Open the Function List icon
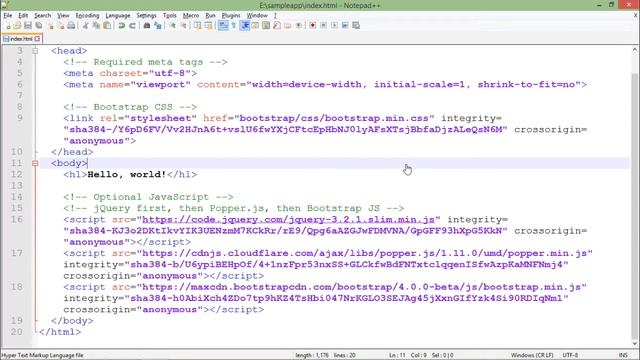This screenshot has width=640, height=360. pyautogui.click(x=277, y=25)
